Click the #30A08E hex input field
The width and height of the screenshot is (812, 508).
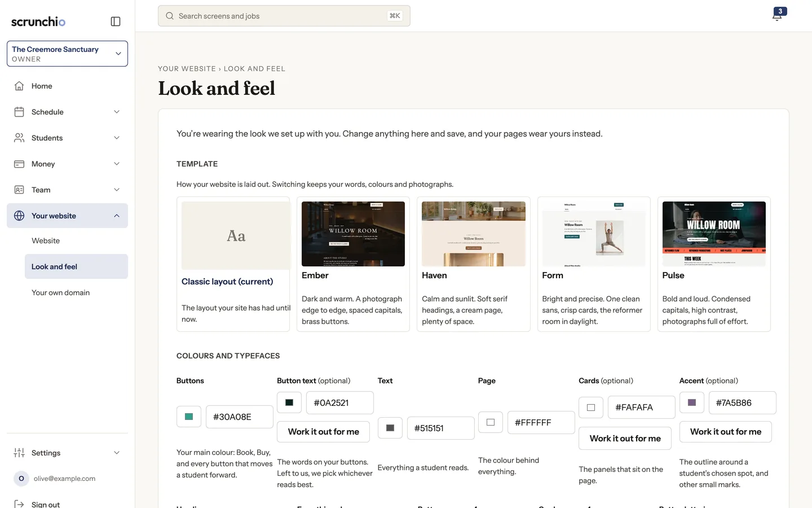(x=240, y=417)
